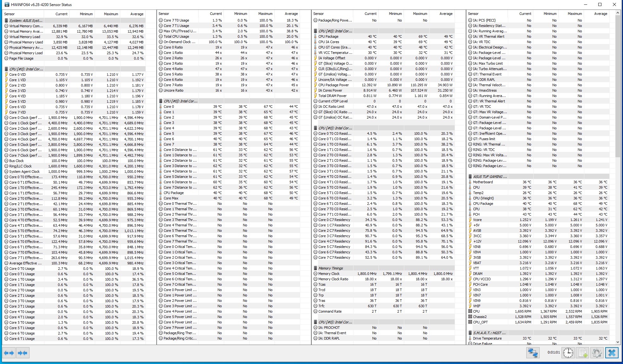Click the lightning icon beside Core 0 VID
623x364 pixels.
tap(6, 75)
